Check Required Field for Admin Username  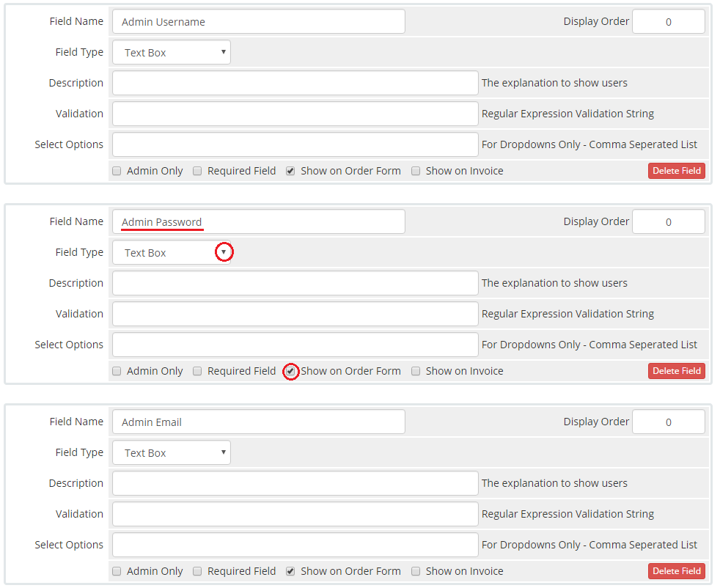point(197,172)
